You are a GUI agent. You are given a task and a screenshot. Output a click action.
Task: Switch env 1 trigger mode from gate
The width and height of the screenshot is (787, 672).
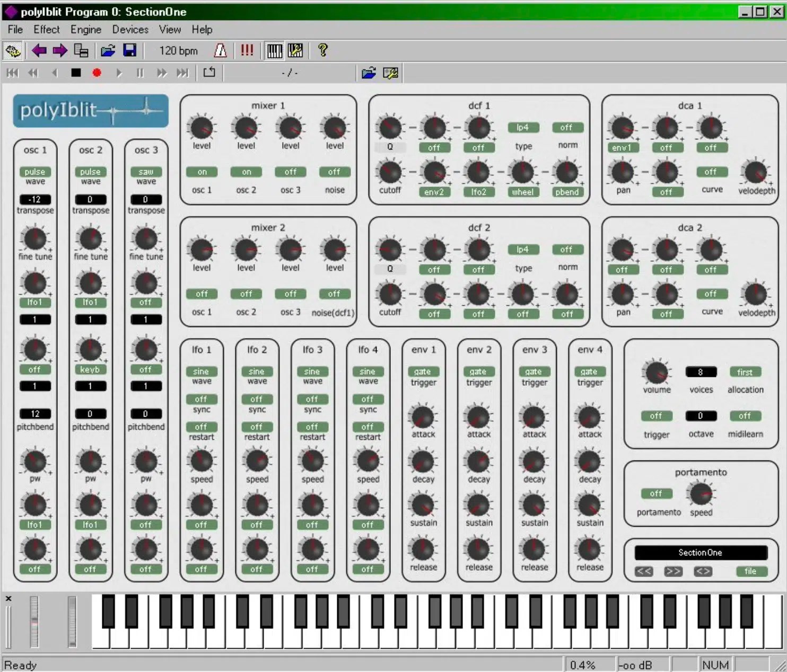[x=423, y=371]
